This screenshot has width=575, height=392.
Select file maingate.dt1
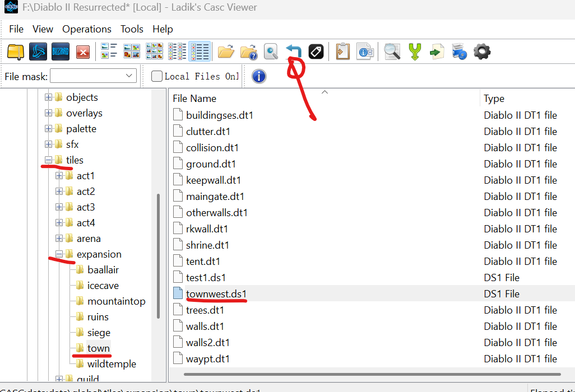tap(215, 197)
